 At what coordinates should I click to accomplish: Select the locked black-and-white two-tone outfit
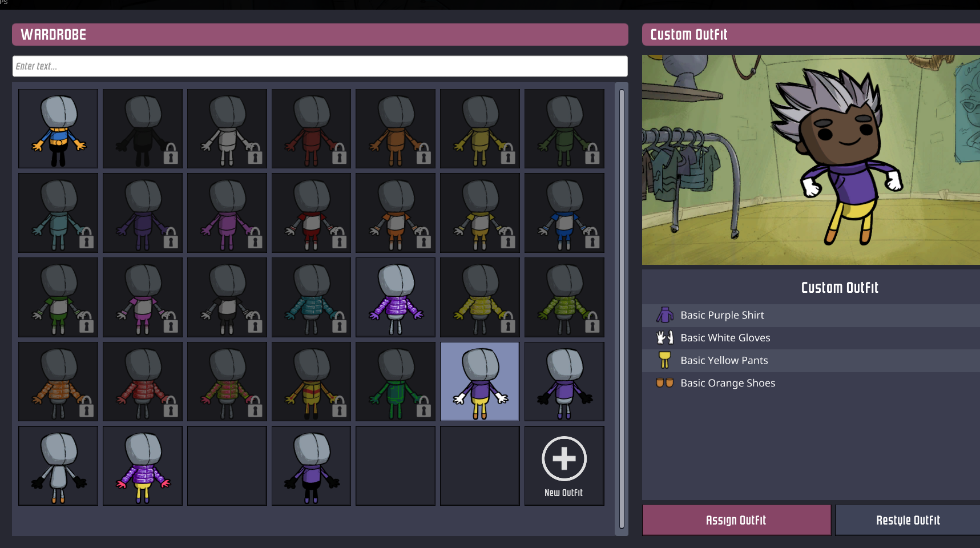tap(227, 297)
